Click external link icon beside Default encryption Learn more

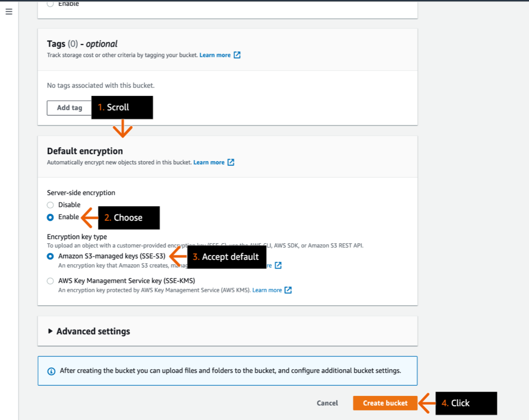(x=231, y=162)
